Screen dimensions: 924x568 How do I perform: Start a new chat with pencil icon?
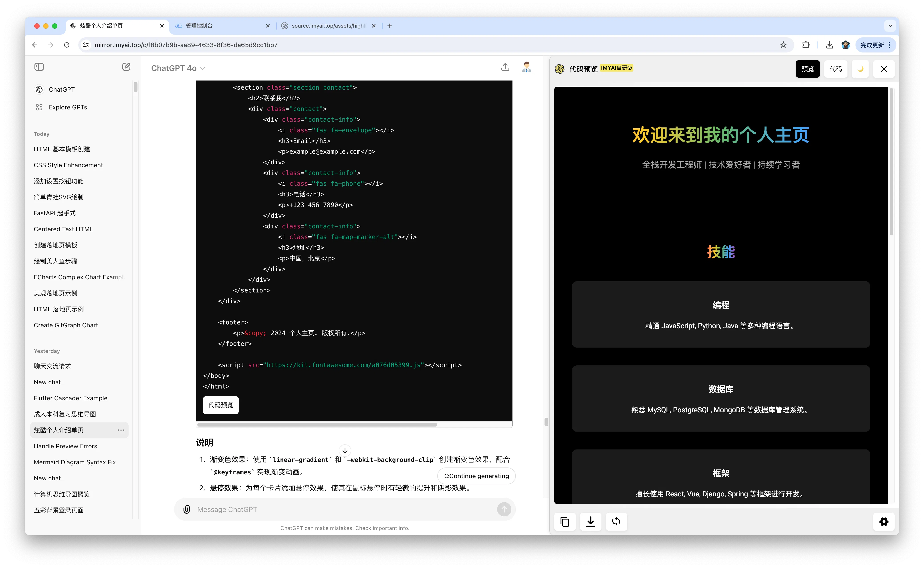[126, 67]
